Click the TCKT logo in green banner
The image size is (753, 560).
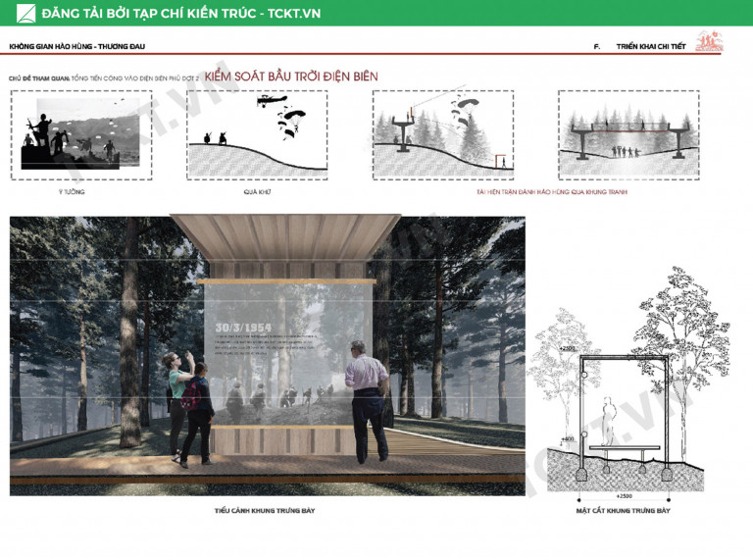pyautogui.click(x=25, y=13)
